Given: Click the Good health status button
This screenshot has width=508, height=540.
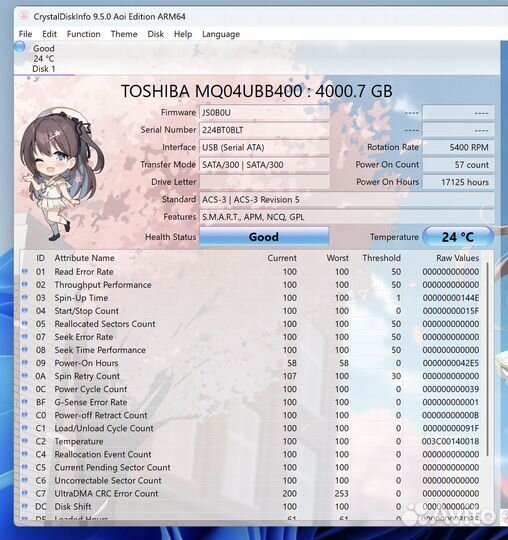Looking at the screenshot, I should (264, 236).
